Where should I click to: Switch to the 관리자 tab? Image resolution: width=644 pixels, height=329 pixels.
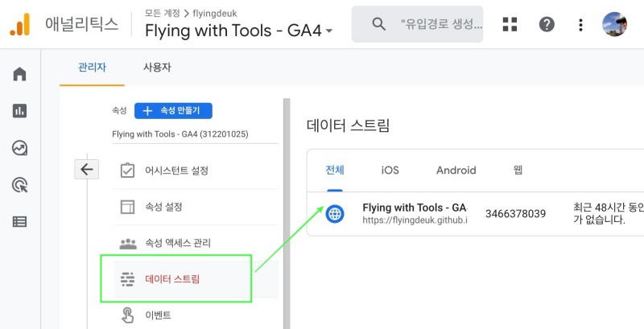point(92,68)
